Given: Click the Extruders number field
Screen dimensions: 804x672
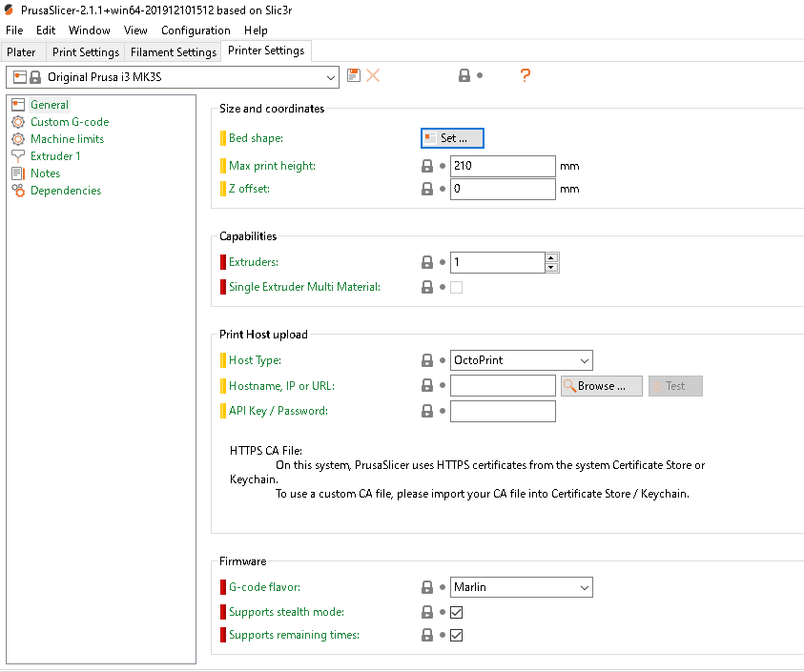Looking at the screenshot, I should click(x=497, y=262).
